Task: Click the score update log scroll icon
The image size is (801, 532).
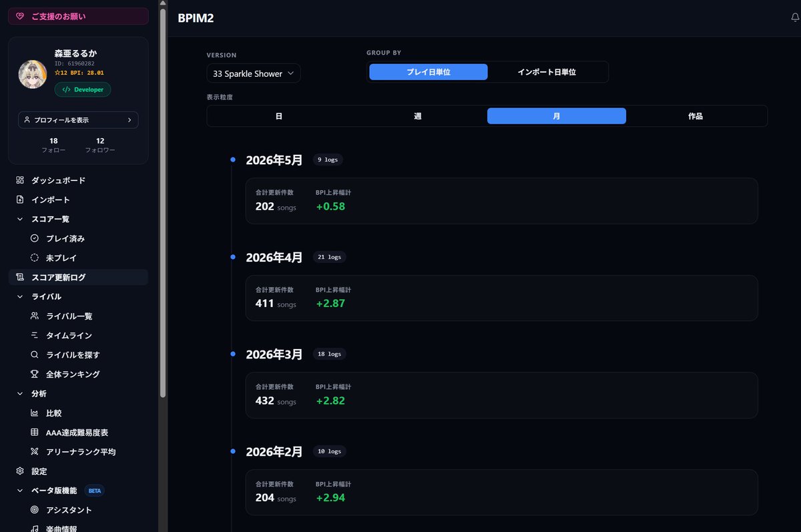Action: pyautogui.click(x=20, y=277)
